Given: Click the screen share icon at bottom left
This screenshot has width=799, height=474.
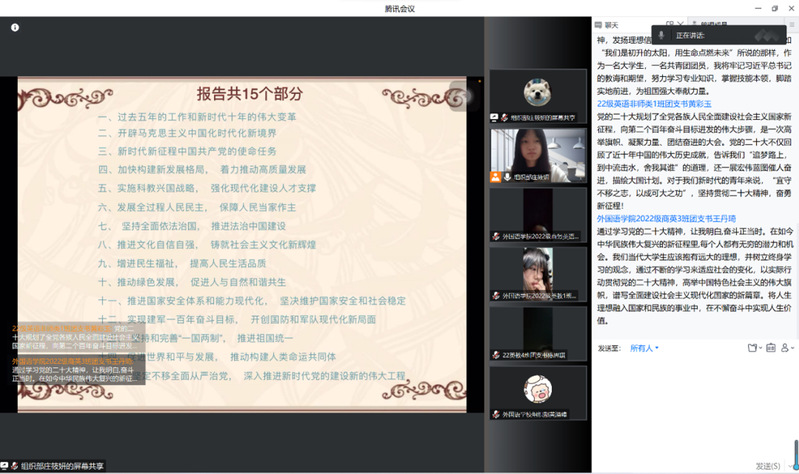Looking at the screenshot, I should point(9,466).
